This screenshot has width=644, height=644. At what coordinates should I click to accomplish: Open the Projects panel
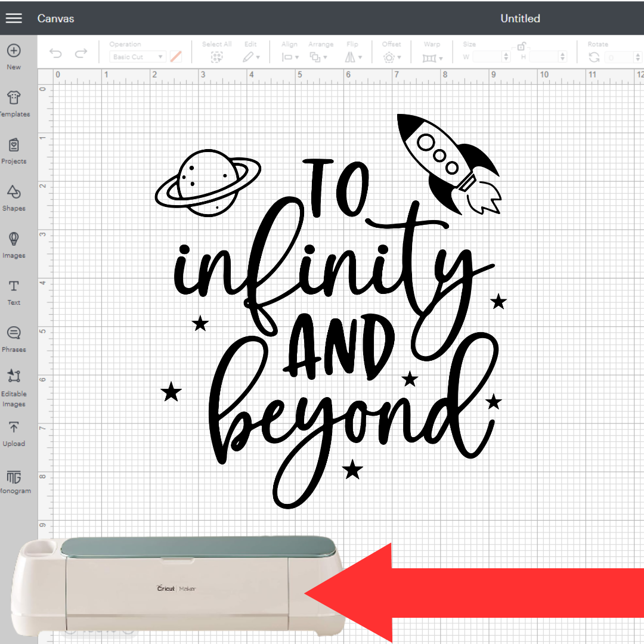pos(14,151)
